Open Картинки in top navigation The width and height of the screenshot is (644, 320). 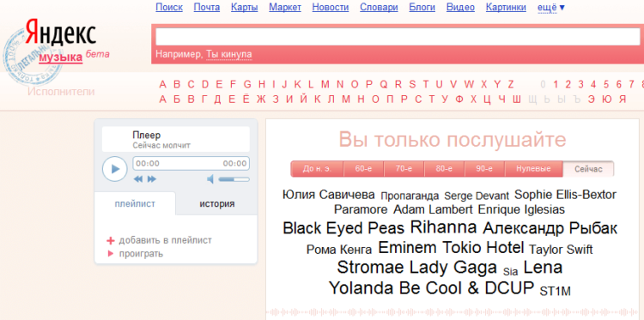click(x=506, y=8)
